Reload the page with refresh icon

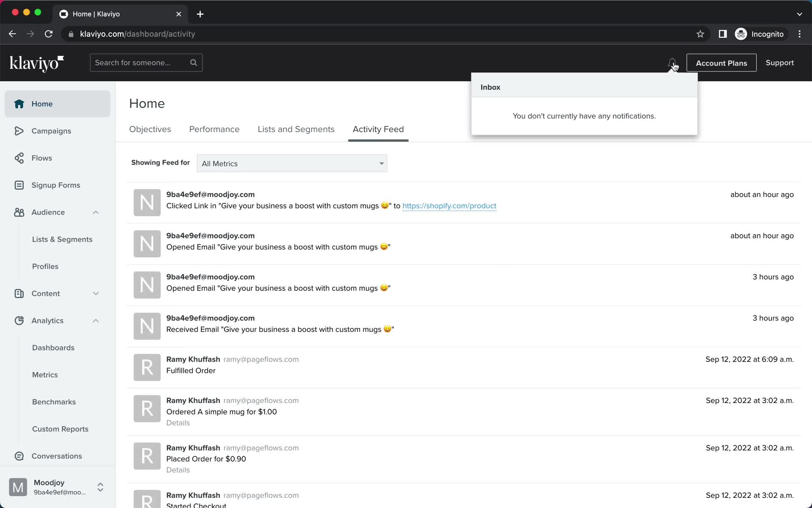click(49, 34)
